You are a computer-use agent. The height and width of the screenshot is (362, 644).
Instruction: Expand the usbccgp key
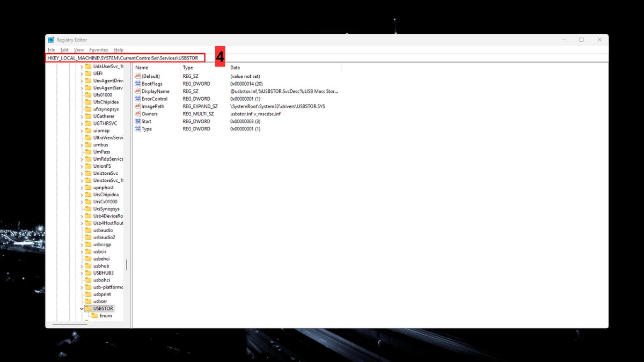click(x=82, y=245)
